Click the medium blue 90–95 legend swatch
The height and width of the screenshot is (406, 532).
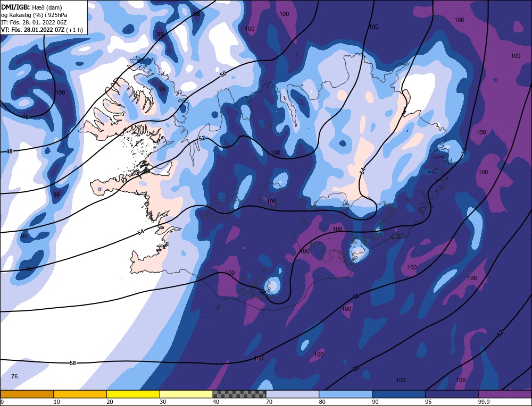(398, 394)
